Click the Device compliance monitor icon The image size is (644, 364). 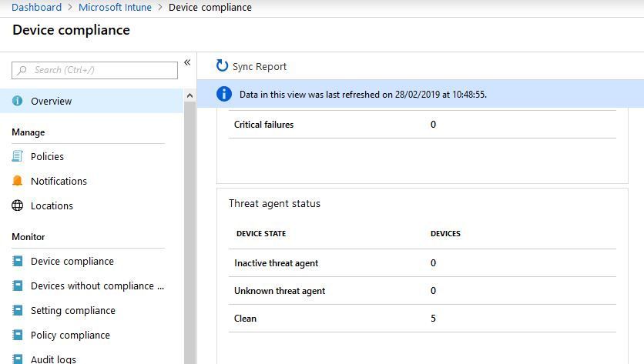pyautogui.click(x=17, y=261)
